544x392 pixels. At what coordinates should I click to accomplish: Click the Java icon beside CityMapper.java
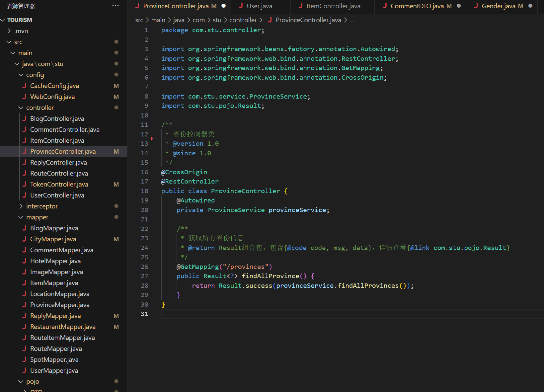(24, 239)
